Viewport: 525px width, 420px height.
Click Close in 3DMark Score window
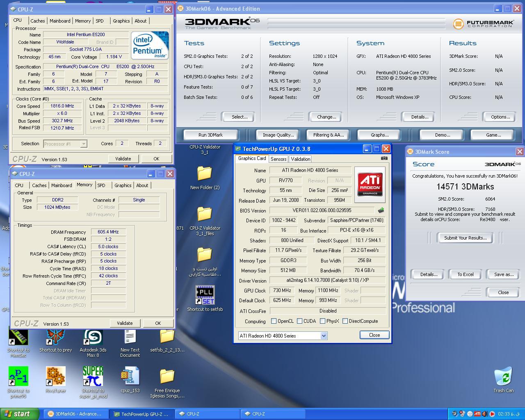pos(503,292)
